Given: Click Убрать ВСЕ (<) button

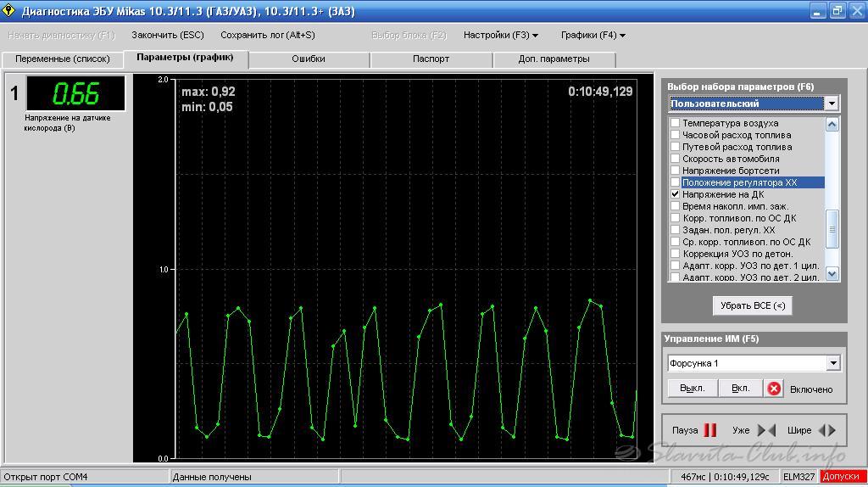Looking at the screenshot, I should click(753, 305).
